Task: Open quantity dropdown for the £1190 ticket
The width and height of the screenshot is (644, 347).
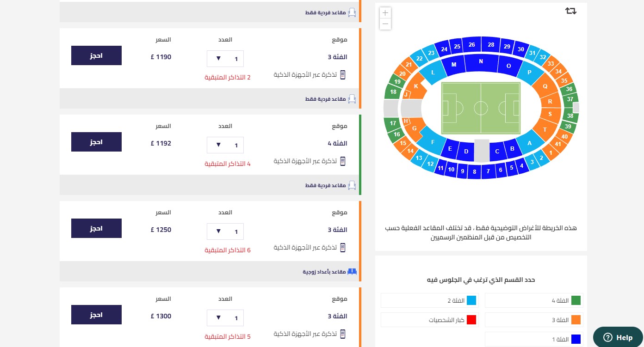Action: coord(225,59)
